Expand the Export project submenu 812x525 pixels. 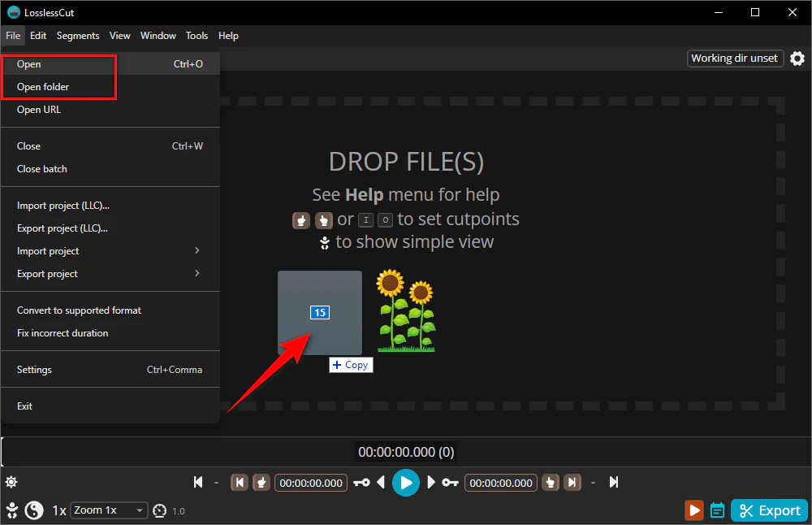[110, 274]
